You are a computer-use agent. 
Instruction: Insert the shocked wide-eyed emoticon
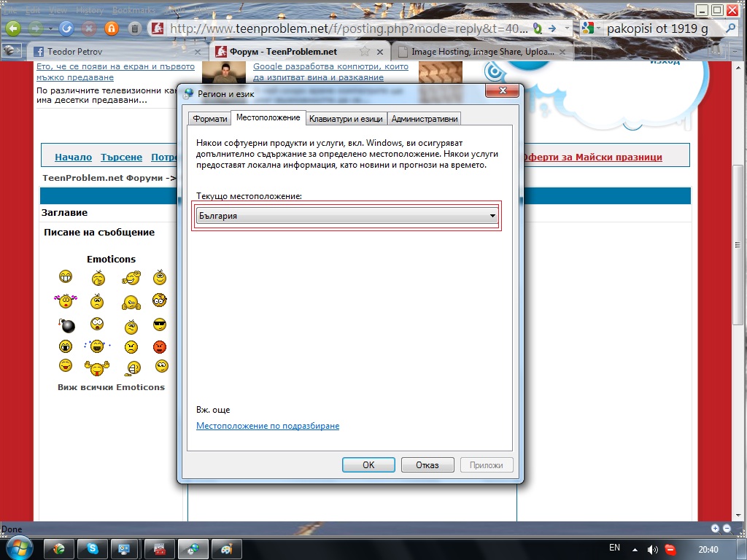pyautogui.click(x=97, y=324)
